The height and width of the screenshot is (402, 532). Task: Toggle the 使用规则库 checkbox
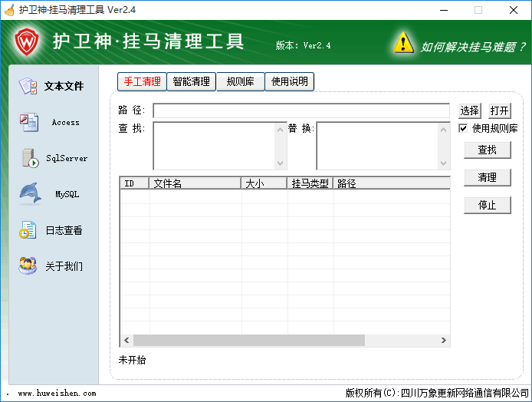click(x=463, y=128)
